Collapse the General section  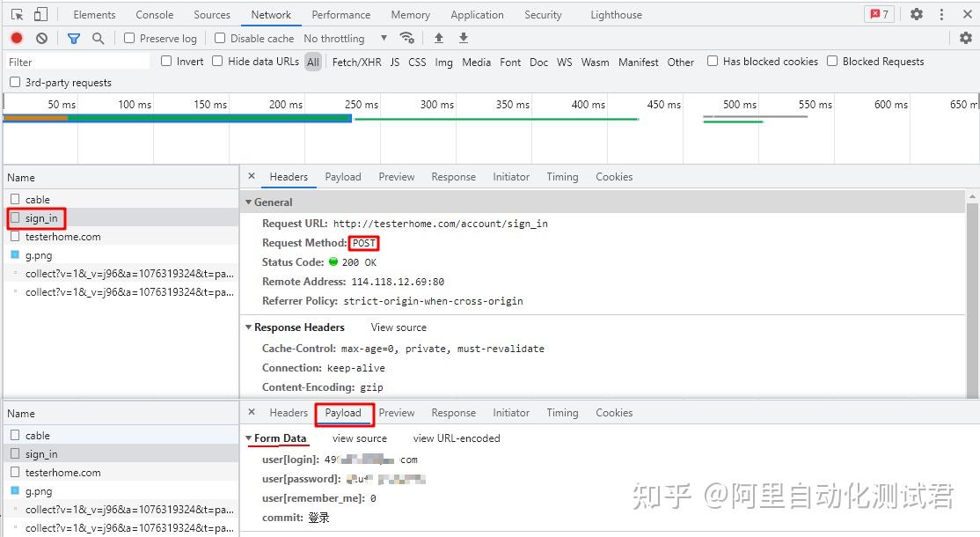click(248, 202)
